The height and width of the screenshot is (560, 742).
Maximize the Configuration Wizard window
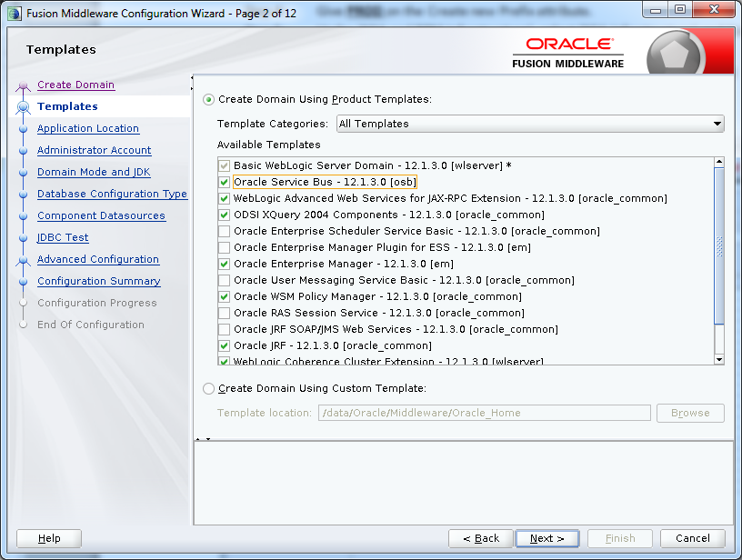pos(680,9)
